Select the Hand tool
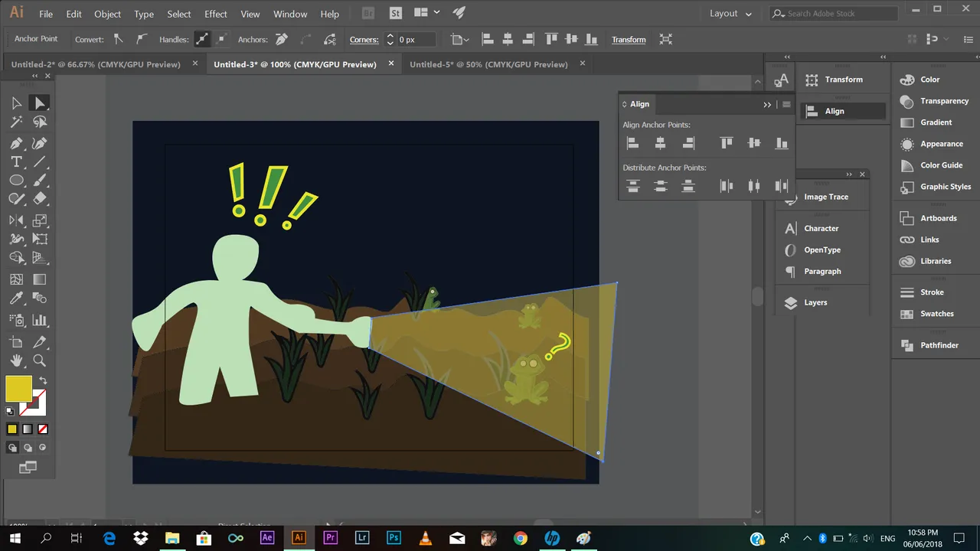This screenshot has width=980, height=551. coord(16,360)
